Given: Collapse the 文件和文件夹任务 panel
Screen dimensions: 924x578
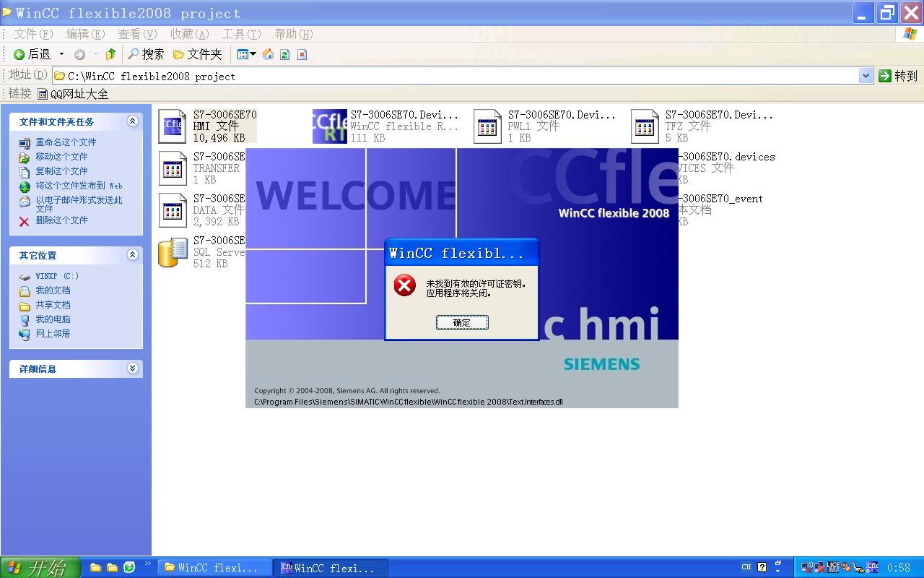Looking at the screenshot, I should point(132,121).
